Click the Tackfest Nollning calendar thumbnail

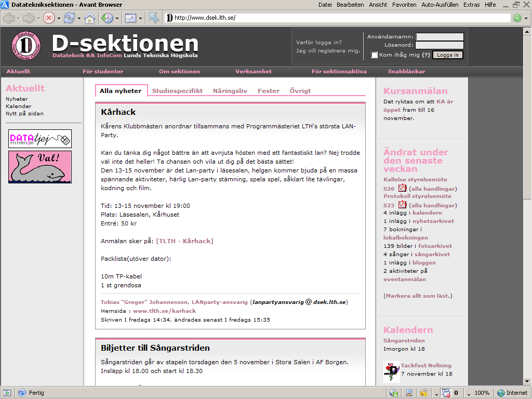tap(392, 372)
